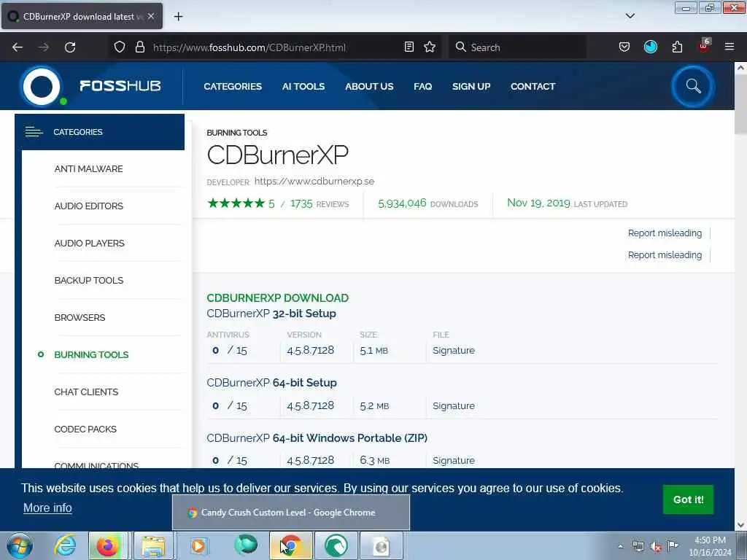Click the blue round profile icon in toolbar

650,47
